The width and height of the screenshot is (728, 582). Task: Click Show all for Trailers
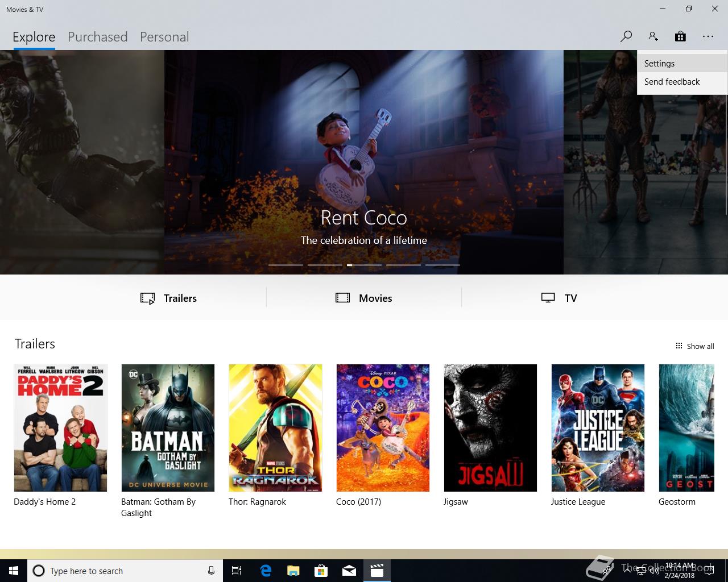(694, 346)
